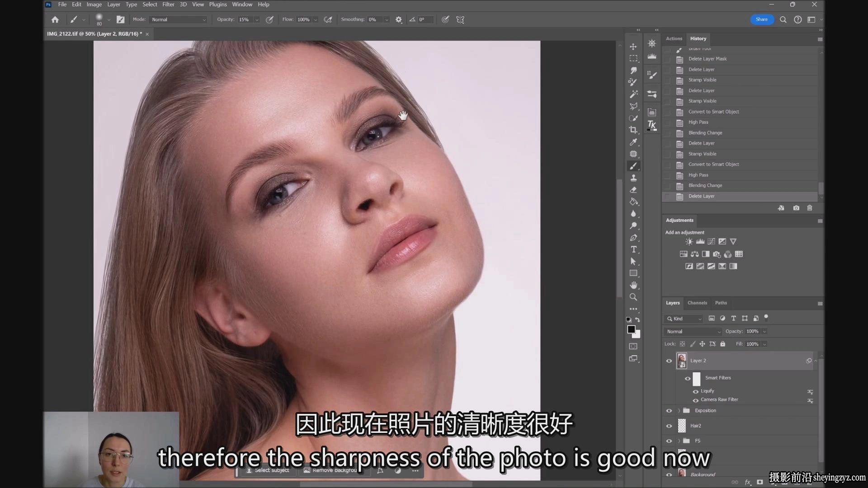868x488 pixels.
Task: Select the Rectangle shape tool
Action: (x=633, y=273)
